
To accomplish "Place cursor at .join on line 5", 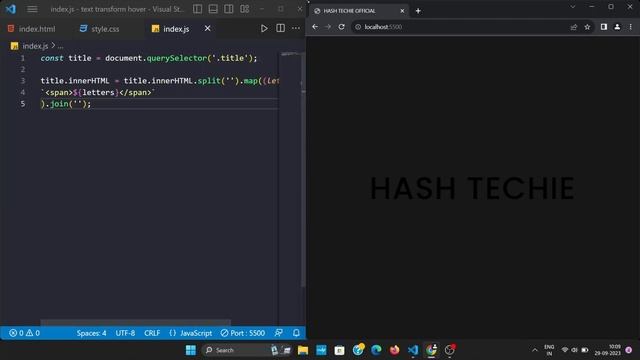I will tap(59, 104).
